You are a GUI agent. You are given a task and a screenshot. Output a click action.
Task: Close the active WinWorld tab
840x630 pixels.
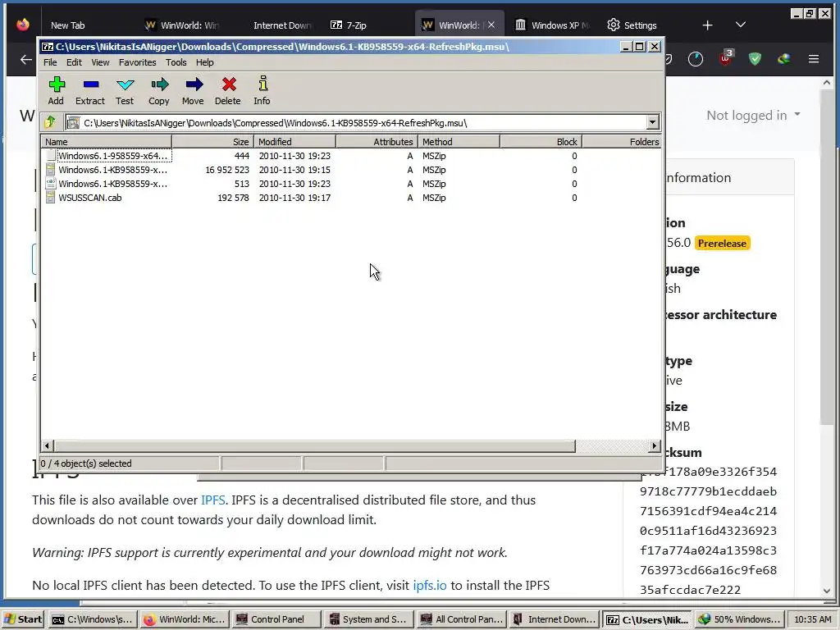click(x=491, y=25)
